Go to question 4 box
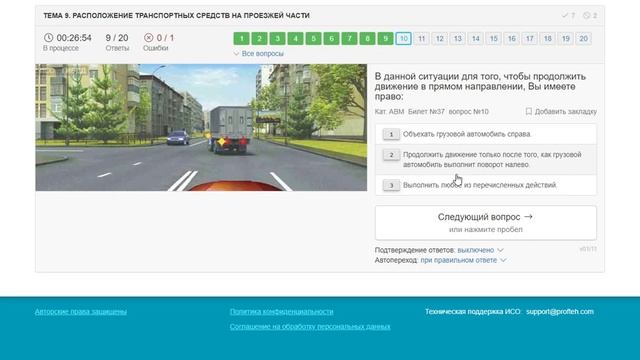640x360 pixels. (295, 38)
